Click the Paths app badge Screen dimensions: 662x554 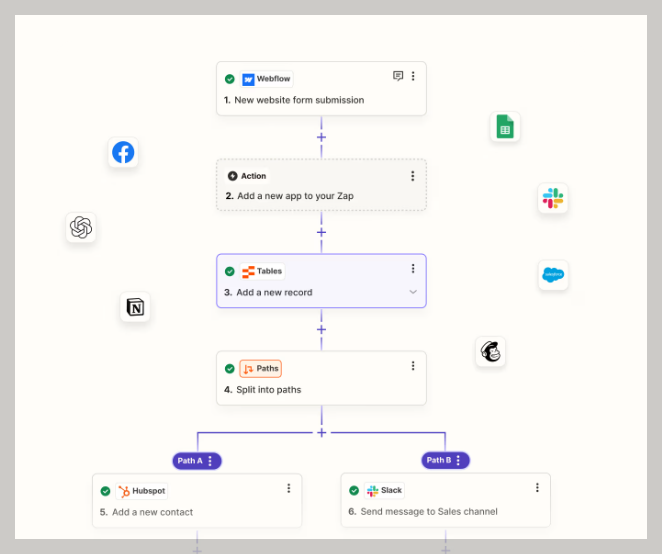tap(260, 369)
